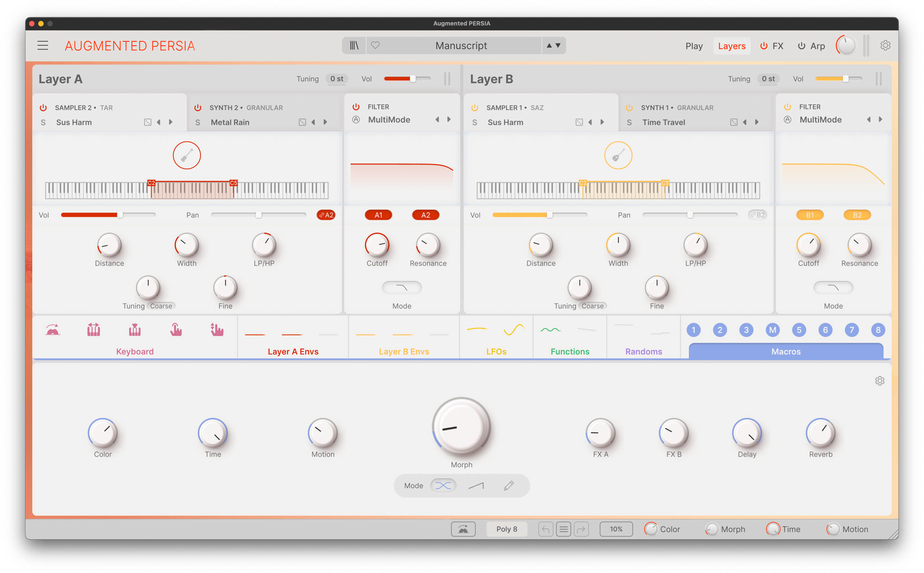Switch to the LFOs tab
Image resolution: width=924 pixels, height=573 pixels.
496,351
